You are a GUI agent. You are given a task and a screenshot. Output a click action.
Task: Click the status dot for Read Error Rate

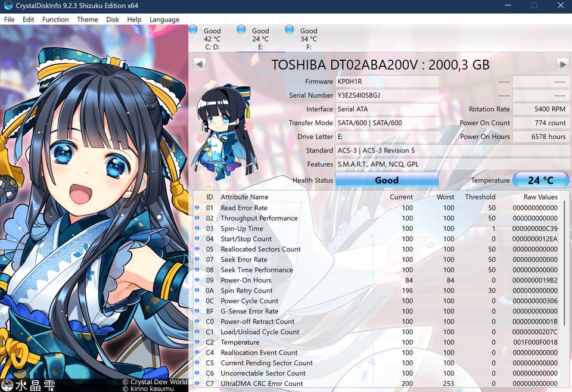197,207
